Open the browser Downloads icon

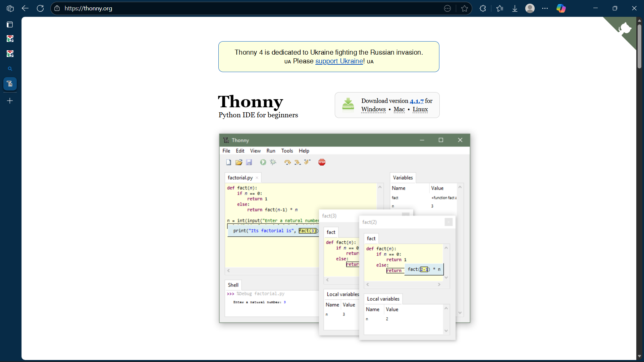pos(514,8)
